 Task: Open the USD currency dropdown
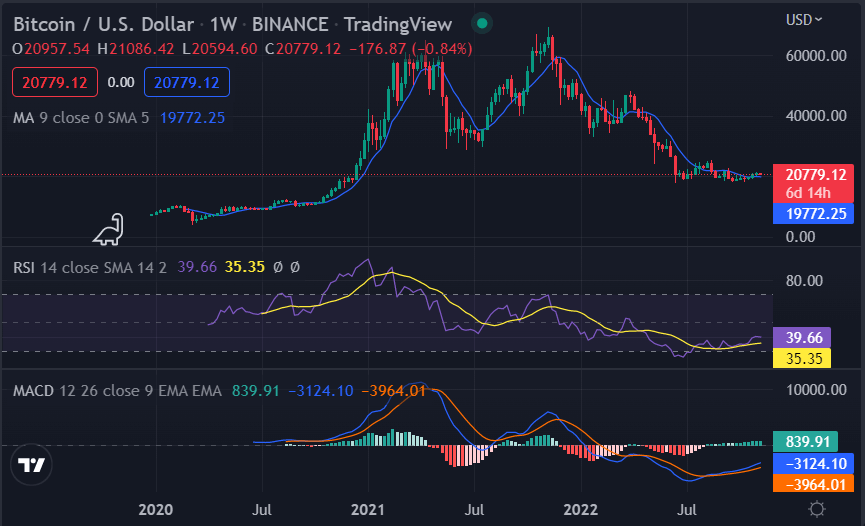[x=804, y=20]
